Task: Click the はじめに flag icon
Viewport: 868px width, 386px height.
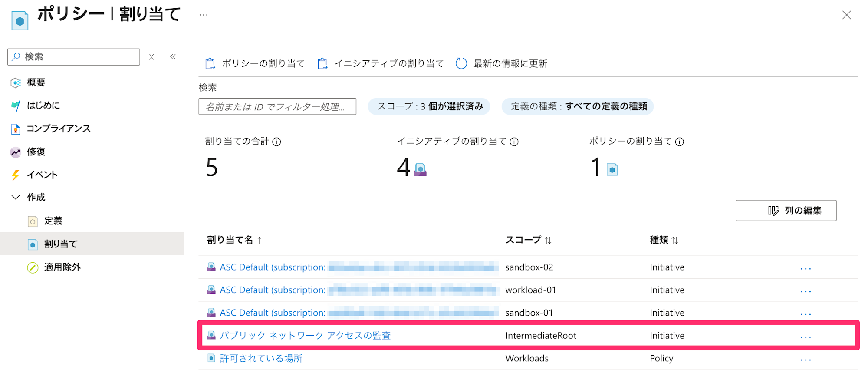Action: 16,106
